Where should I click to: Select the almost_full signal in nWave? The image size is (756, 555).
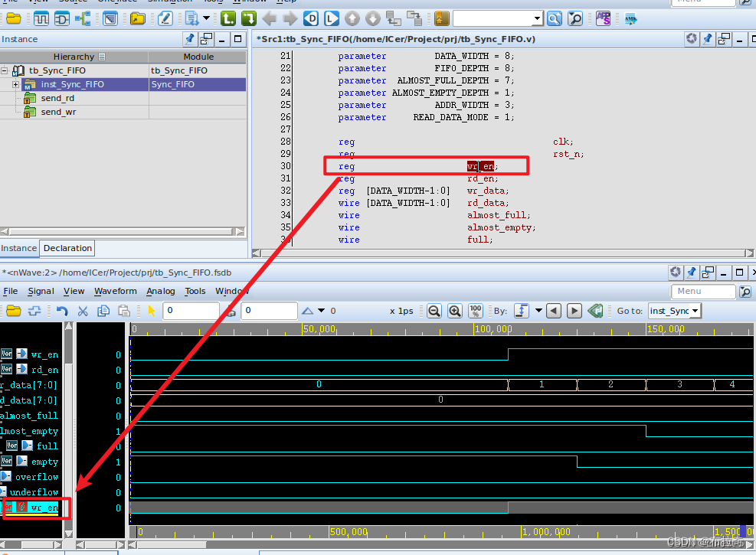pyautogui.click(x=29, y=416)
